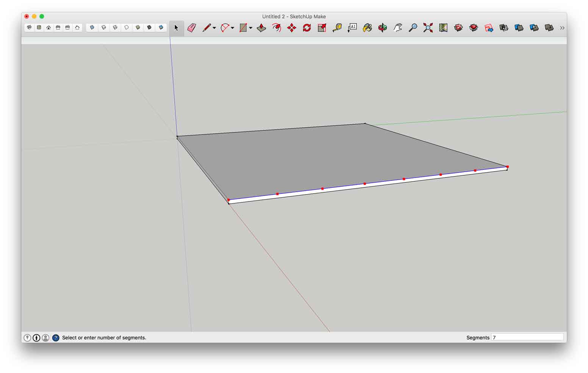Viewport: 588px width, 373px height.
Task: Click 'Select or enter number of segments.' text
Action: pos(104,338)
